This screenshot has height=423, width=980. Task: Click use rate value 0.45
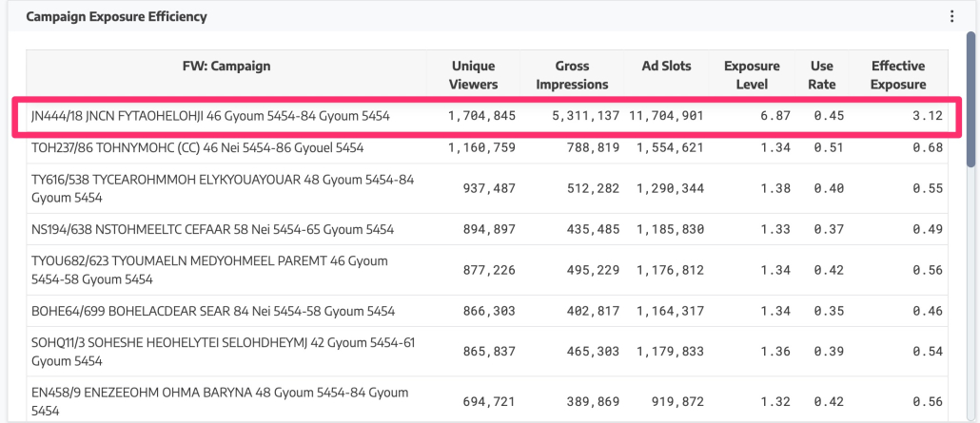click(829, 116)
